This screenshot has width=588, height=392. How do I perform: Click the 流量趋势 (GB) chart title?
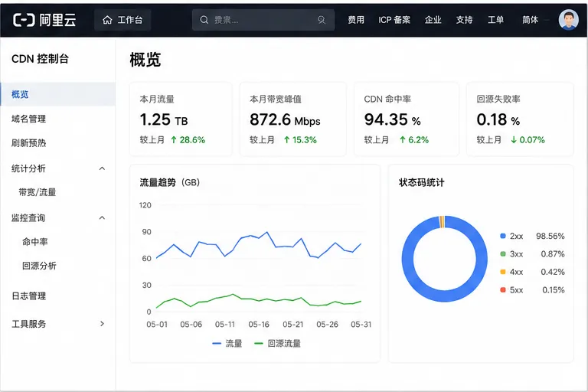pos(169,183)
